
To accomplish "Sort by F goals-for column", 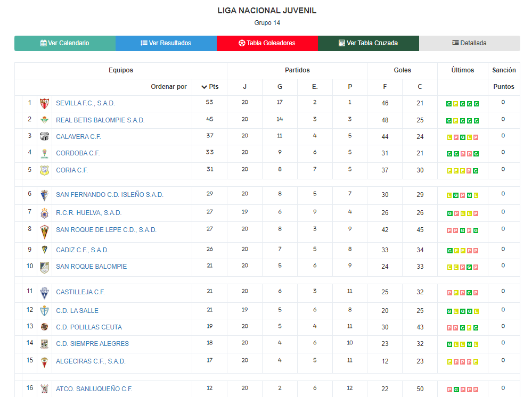I will point(384,87).
